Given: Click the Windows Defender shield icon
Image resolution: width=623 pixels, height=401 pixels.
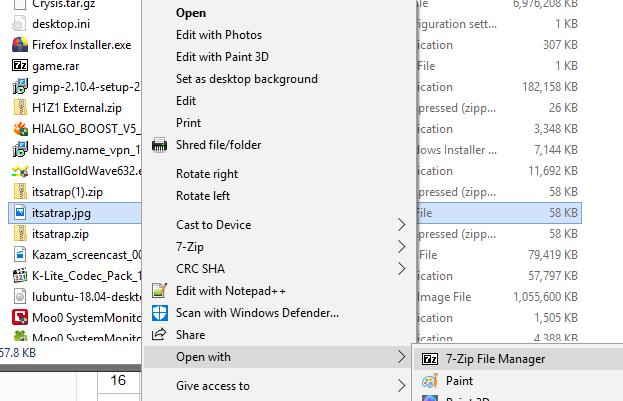Looking at the screenshot, I should click(x=159, y=313).
